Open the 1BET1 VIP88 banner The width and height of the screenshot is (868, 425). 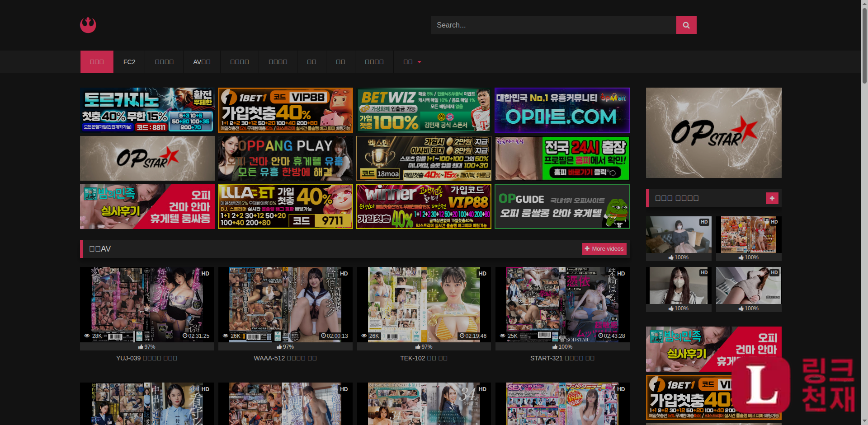point(285,110)
